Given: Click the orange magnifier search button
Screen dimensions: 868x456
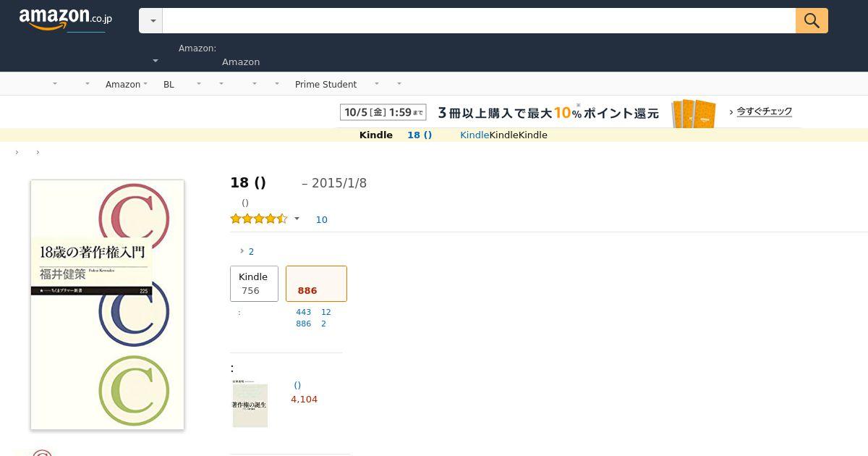Looking at the screenshot, I should 812,21.
